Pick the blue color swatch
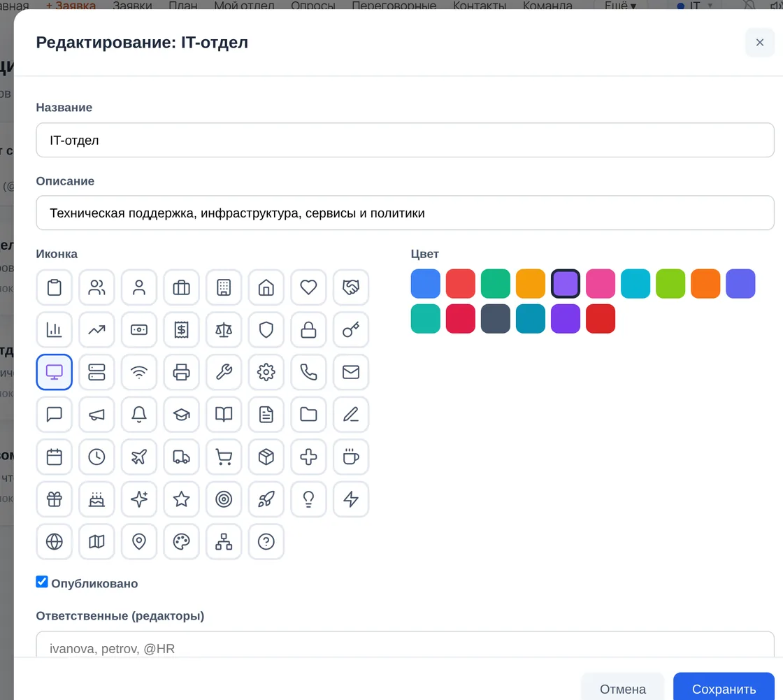783x700 pixels. 426,284
